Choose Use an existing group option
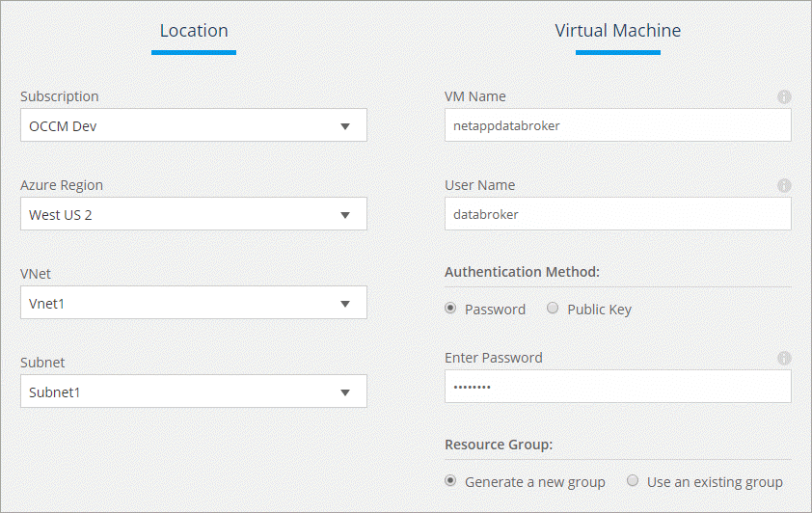 pyautogui.click(x=633, y=481)
